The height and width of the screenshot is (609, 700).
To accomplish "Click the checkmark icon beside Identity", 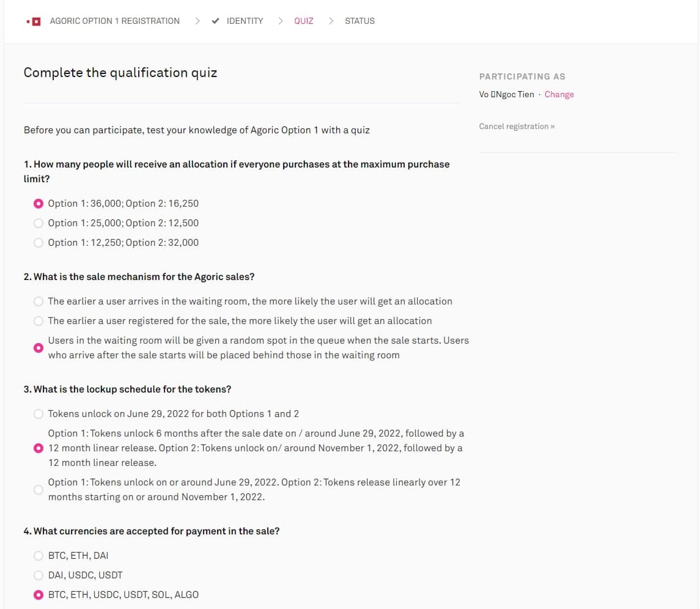I will [215, 21].
